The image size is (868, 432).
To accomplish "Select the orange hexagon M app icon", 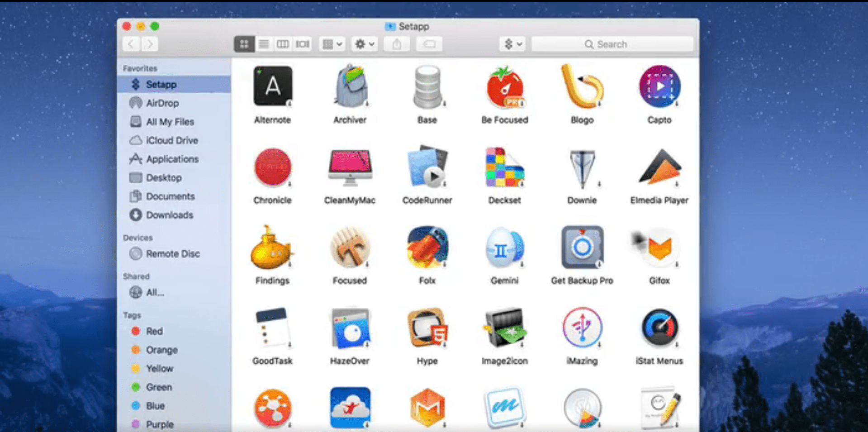I will (x=427, y=408).
